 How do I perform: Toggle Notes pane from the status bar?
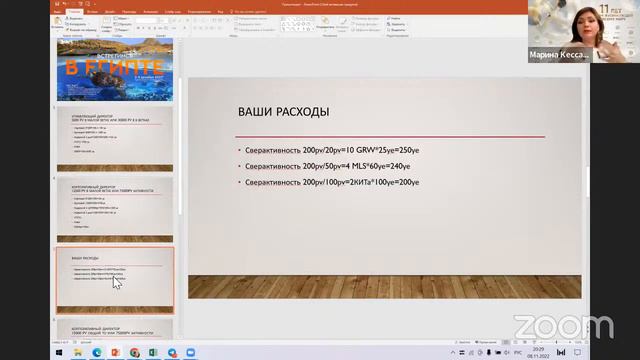462,342
